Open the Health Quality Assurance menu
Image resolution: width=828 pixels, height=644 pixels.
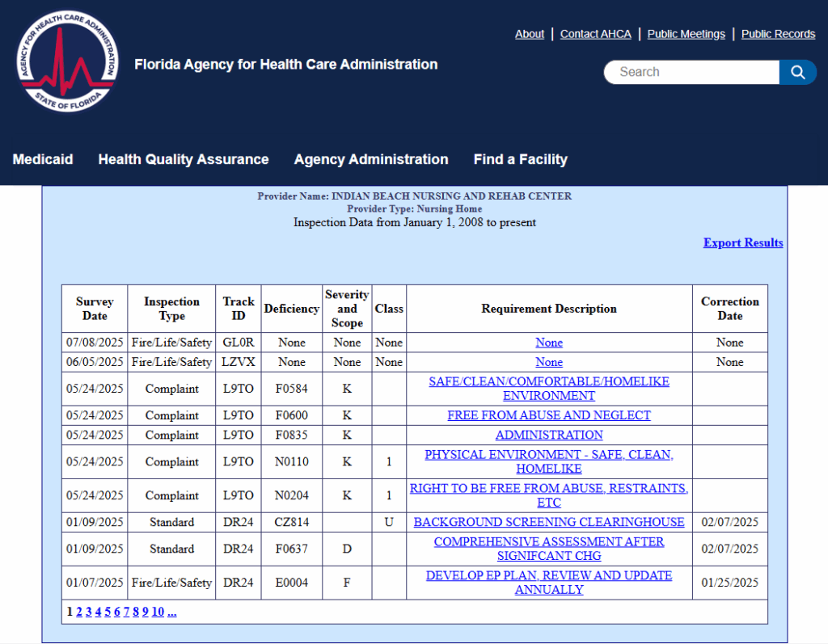183,159
